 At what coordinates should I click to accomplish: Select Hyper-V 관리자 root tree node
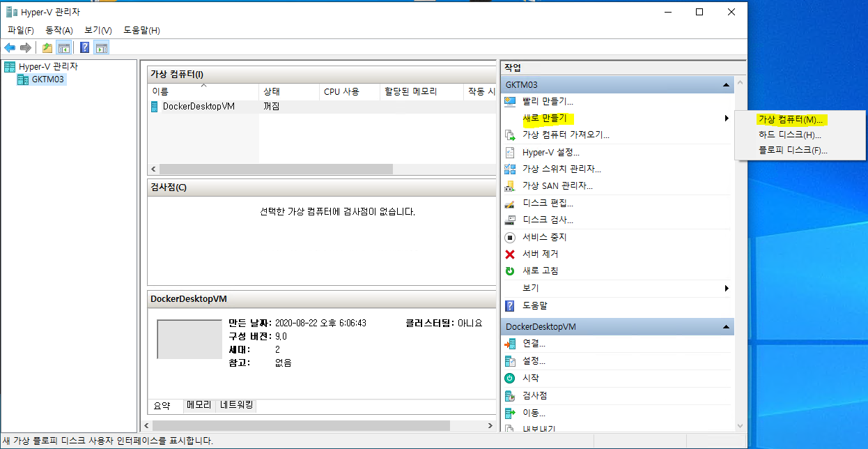(48, 66)
